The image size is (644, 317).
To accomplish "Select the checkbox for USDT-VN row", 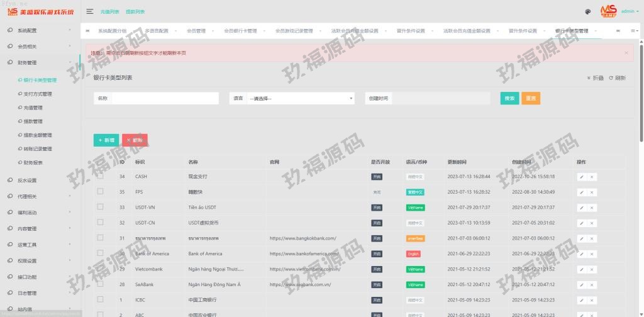I will point(101,207).
